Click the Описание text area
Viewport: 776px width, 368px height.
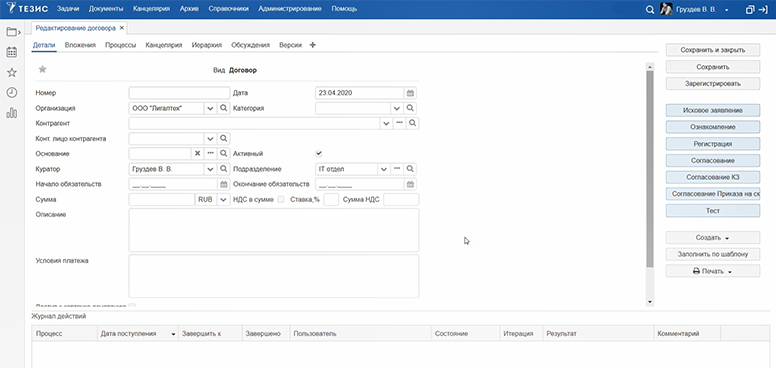pyautogui.click(x=274, y=230)
